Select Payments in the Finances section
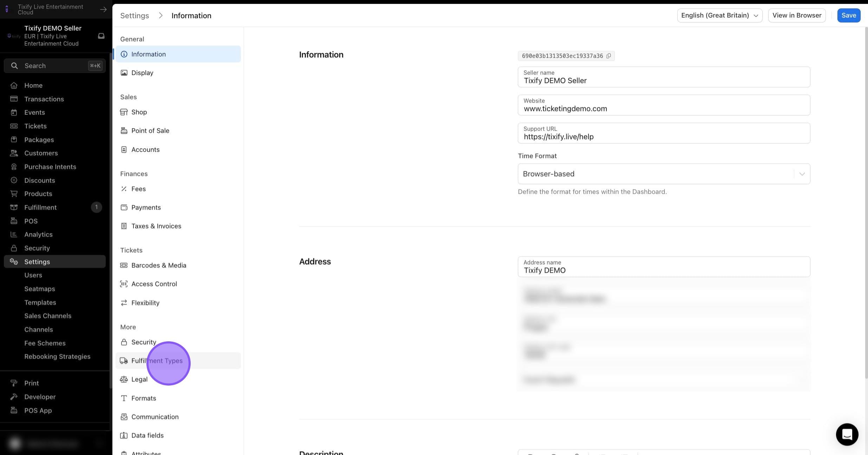Viewport: 868px width, 455px height. coord(178,207)
